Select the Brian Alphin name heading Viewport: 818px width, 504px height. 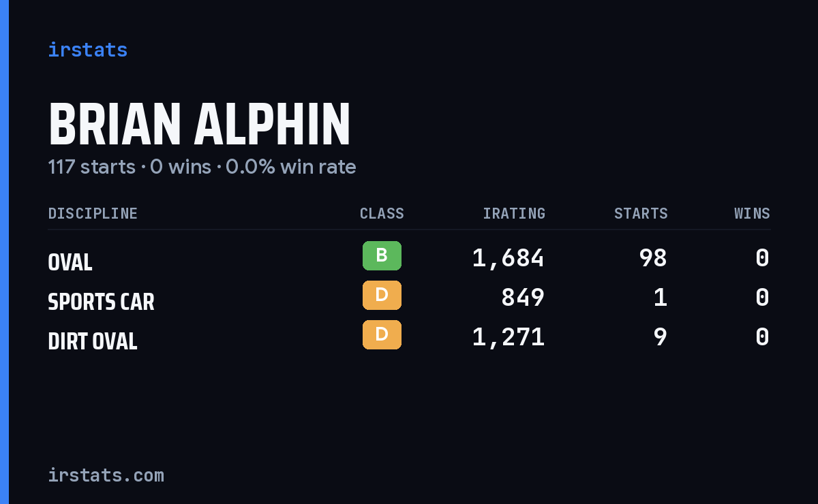(199, 125)
